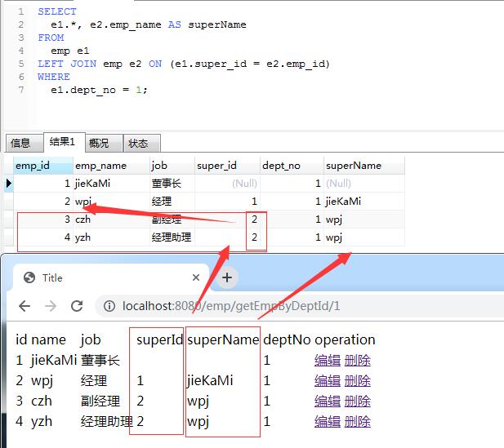Click 删除 link for yzh row
The width and height of the screenshot is (504, 448).
tap(358, 422)
